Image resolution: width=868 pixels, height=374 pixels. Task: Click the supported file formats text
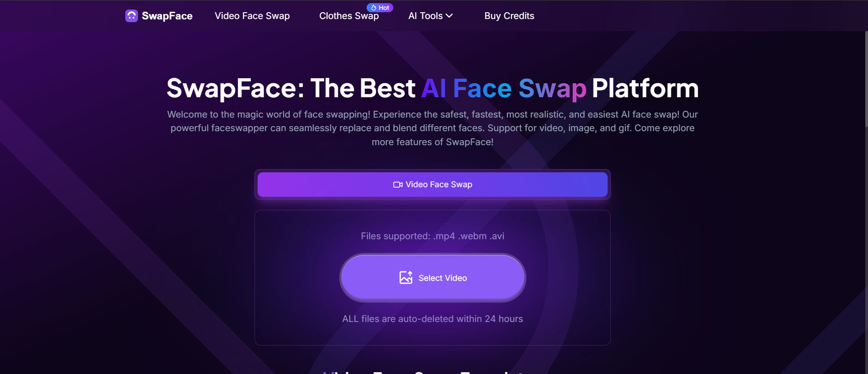pos(432,236)
